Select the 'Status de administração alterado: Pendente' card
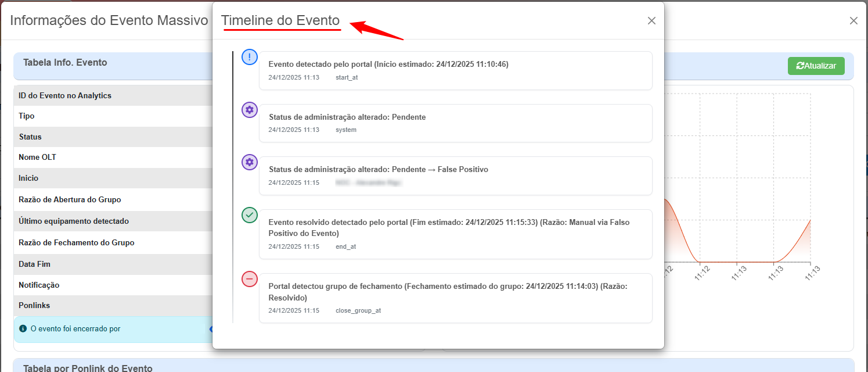 coord(455,123)
